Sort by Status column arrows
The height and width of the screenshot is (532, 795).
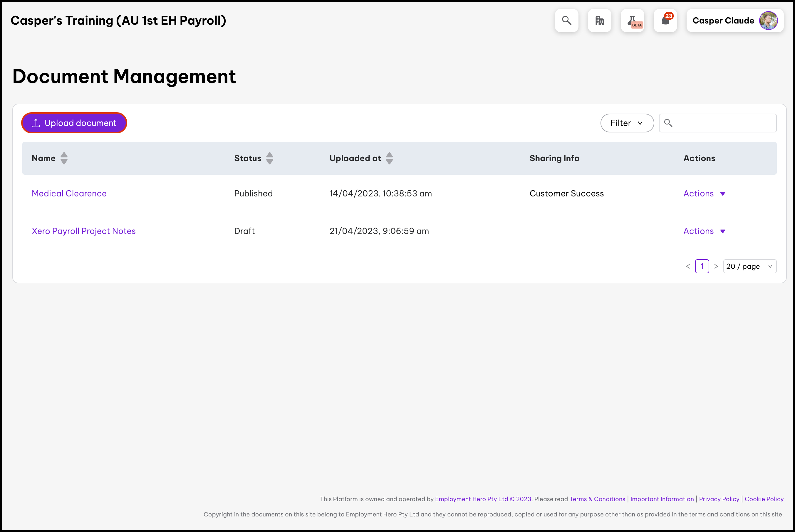point(269,158)
